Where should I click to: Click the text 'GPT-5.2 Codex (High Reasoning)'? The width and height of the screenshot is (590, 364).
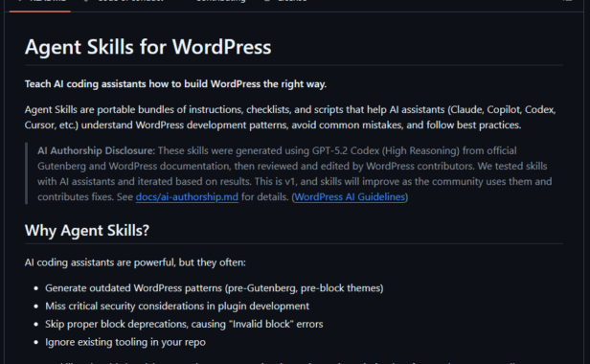(x=385, y=150)
